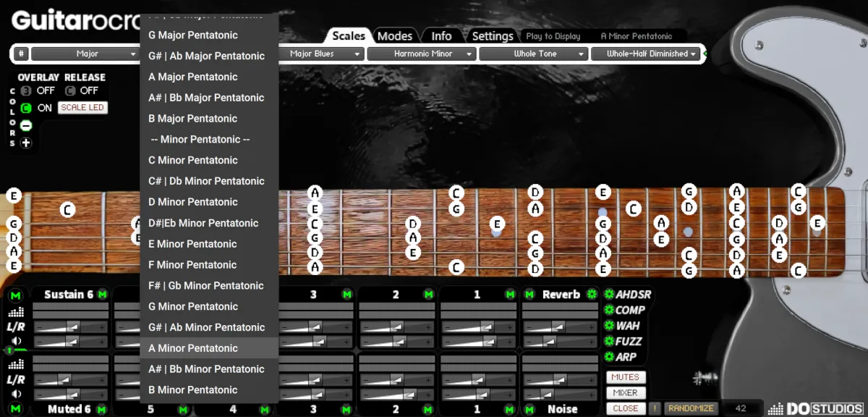Toggle master mute M above Sustain row

(x=16, y=295)
